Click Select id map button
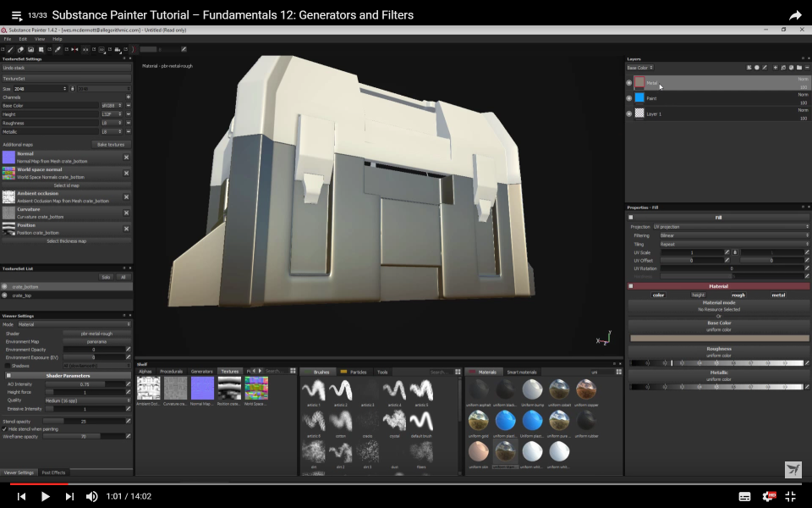 point(66,185)
